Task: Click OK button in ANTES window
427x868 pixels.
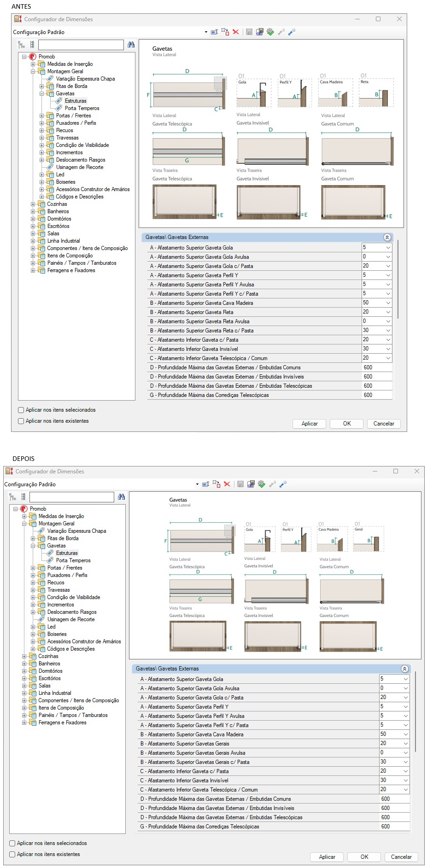Action: point(347,424)
